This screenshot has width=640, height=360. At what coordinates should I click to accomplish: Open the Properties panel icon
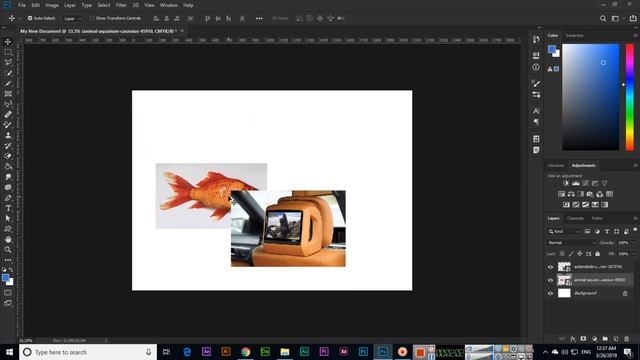click(x=536, y=55)
